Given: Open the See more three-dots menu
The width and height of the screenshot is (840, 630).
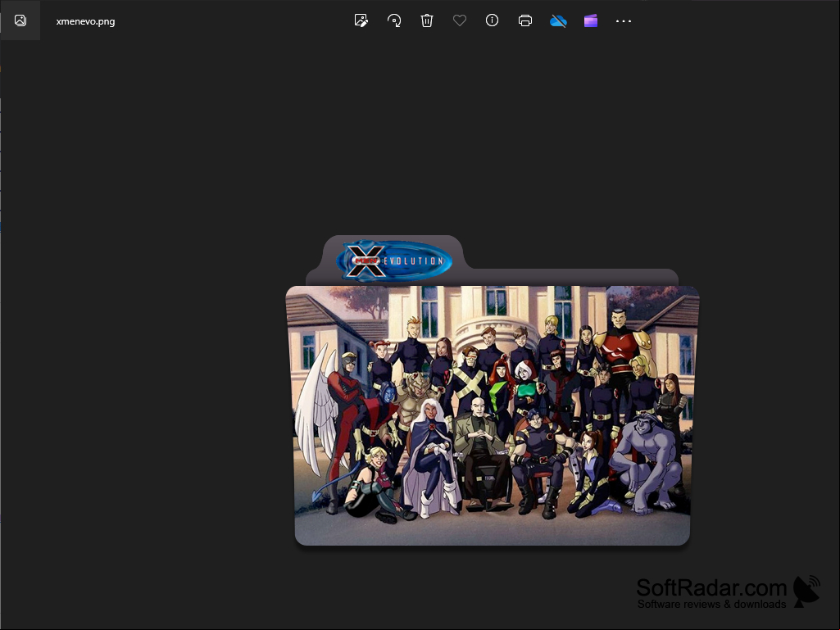Looking at the screenshot, I should 624,21.
